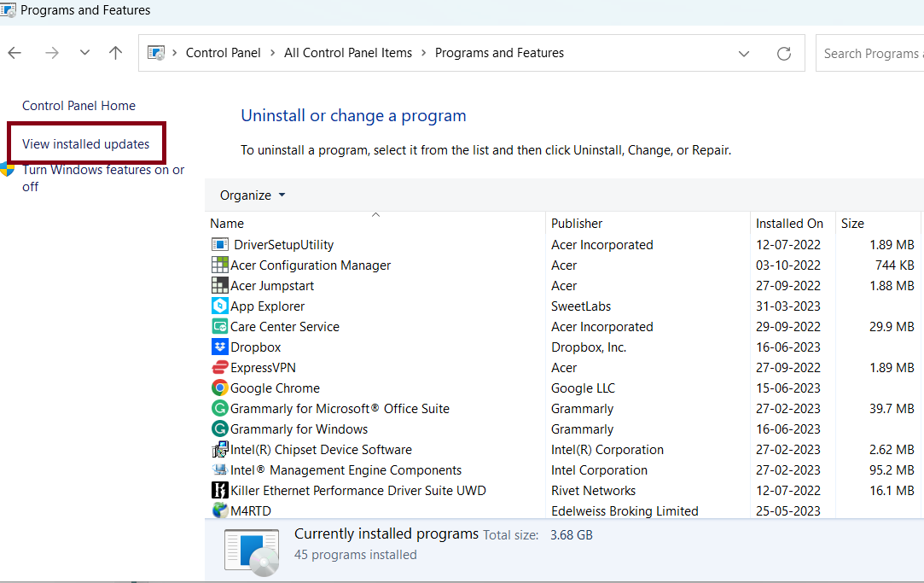Select Killer Ethernet Performance Driver Suite UWD
The image size is (924, 583).
tap(358, 491)
